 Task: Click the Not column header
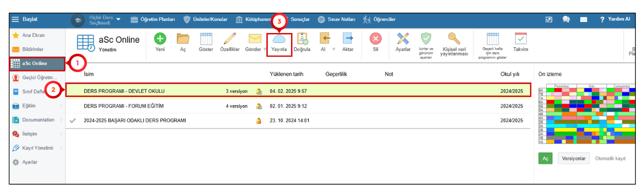tap(389, 74)
